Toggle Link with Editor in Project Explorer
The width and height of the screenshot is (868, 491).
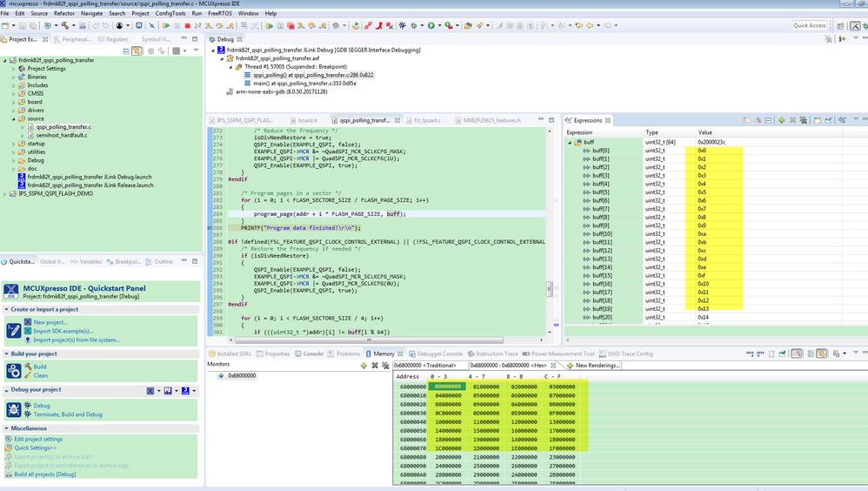pos(137,51)
